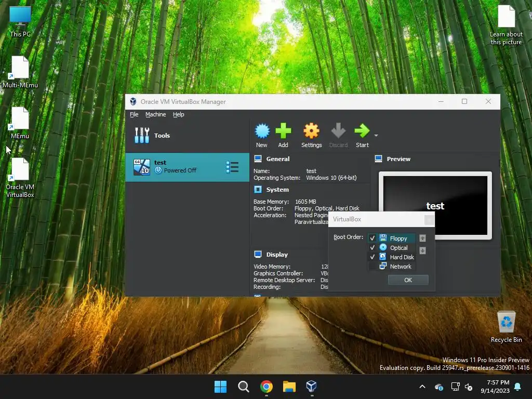Click the VirtualBox Manager title bar icon

(x=134, y=101)
